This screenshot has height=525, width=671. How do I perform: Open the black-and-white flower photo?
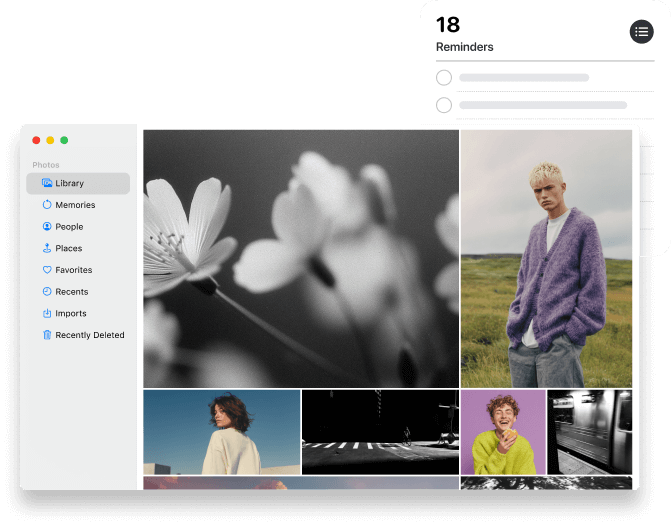[301, 258]
